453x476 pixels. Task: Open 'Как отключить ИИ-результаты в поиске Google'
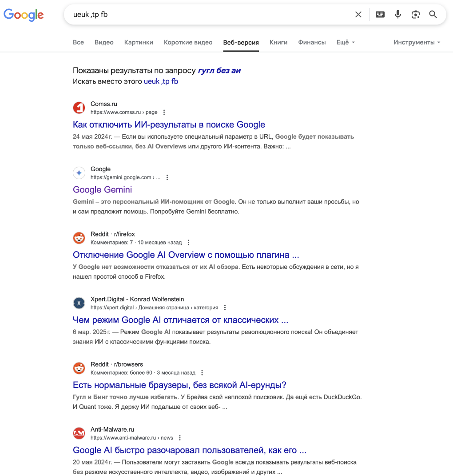(169, 124)
